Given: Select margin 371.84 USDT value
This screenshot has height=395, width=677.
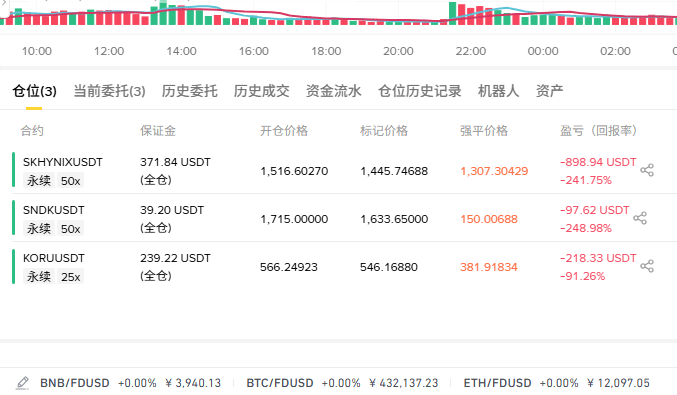Looking at the screenshot, I should (x=175, y=162).
